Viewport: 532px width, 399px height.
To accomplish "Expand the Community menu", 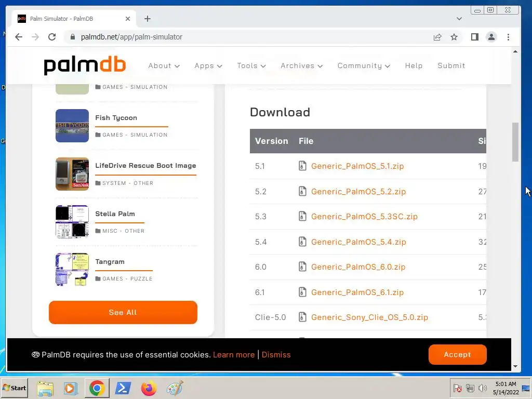I will (x=364, y=66).
